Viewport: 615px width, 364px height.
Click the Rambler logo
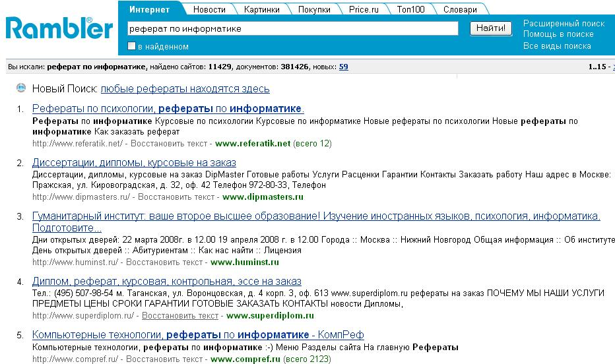click(x=59, y=28)
